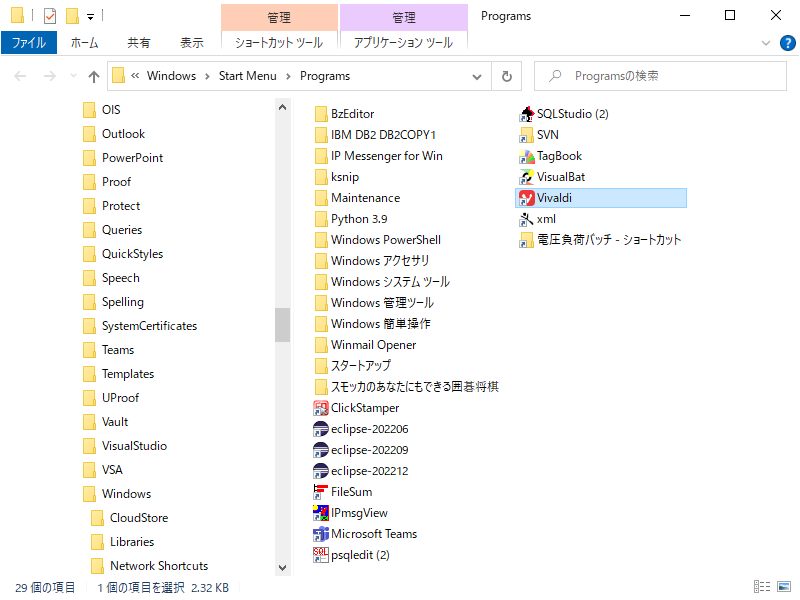Select the Libraries folder in tree
800x600 pixels.
[x=132, y=541]
